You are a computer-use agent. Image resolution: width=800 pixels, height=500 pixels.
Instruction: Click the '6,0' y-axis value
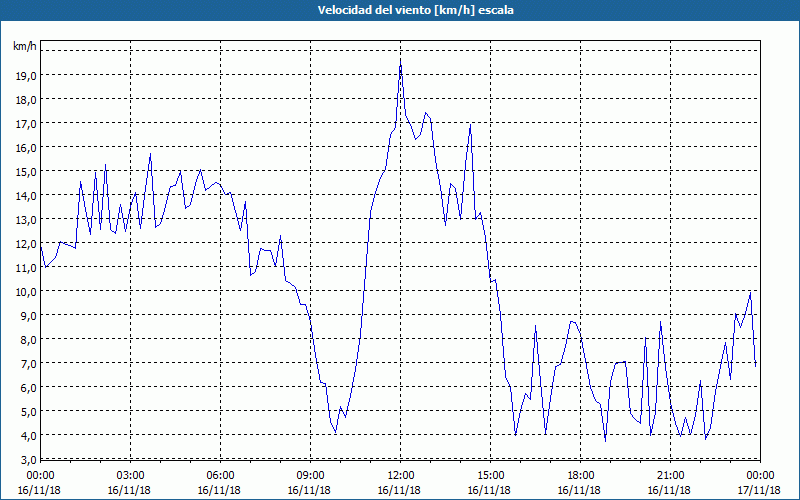29,387
